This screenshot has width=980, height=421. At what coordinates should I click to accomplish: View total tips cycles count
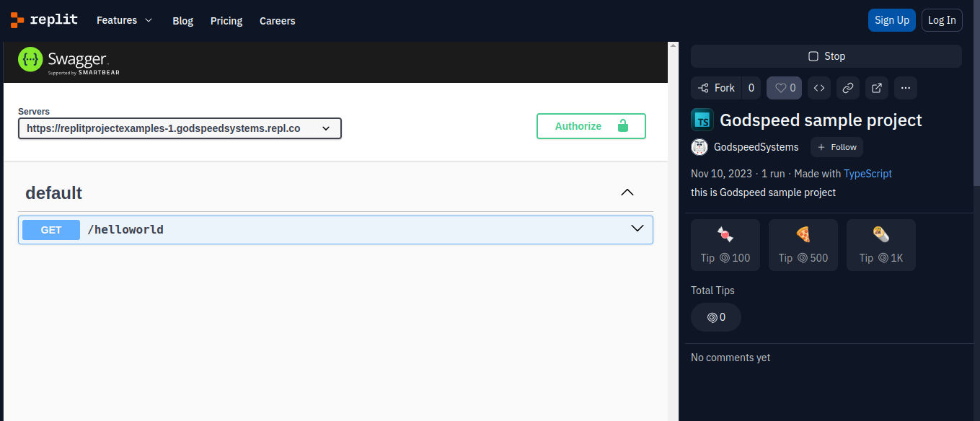tap(716, 317)
